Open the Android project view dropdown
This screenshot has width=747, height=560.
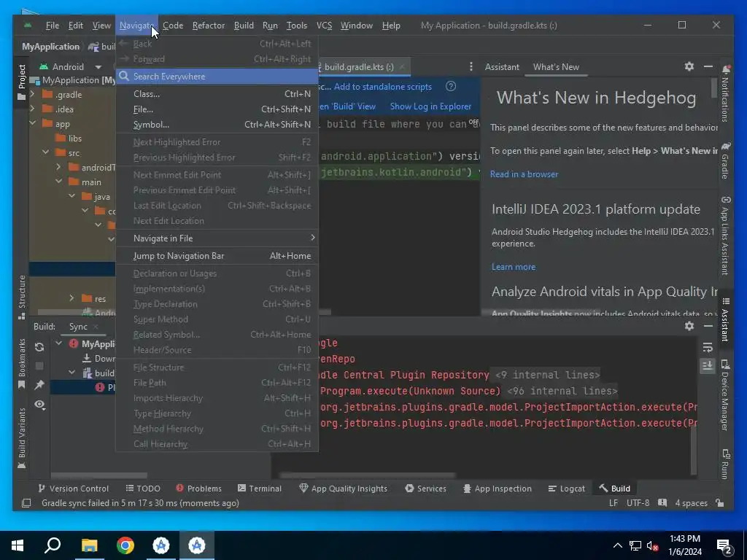pyautogui.click(x=71, y=66)
